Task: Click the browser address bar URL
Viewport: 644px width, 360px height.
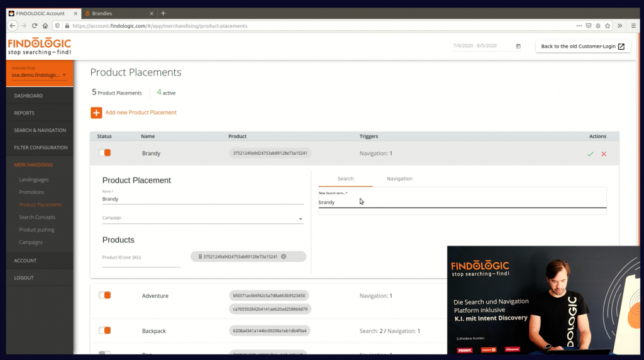Action: pos(160,25)
